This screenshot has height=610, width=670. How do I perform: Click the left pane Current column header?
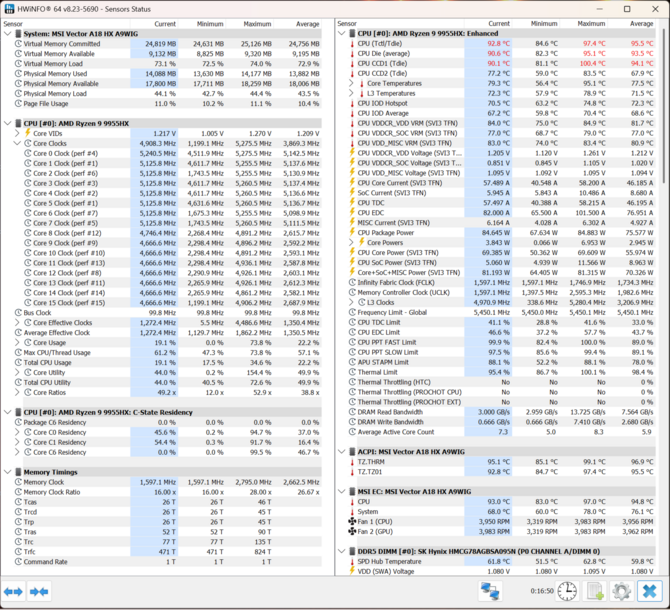click(154, 24)
